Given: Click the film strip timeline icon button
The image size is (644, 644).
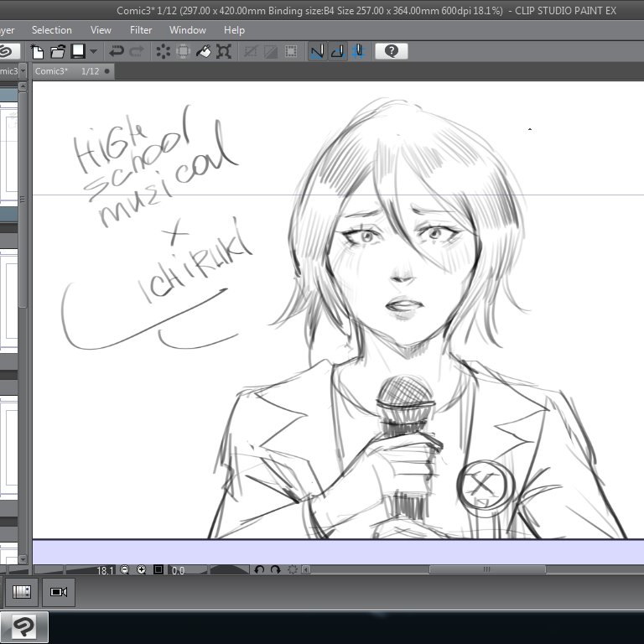Looking at the screenshot, I should coord(21,592).
